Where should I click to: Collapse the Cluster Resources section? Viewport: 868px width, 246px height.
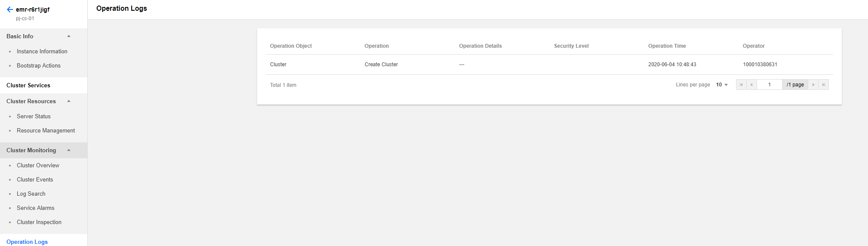click(69, 101)
